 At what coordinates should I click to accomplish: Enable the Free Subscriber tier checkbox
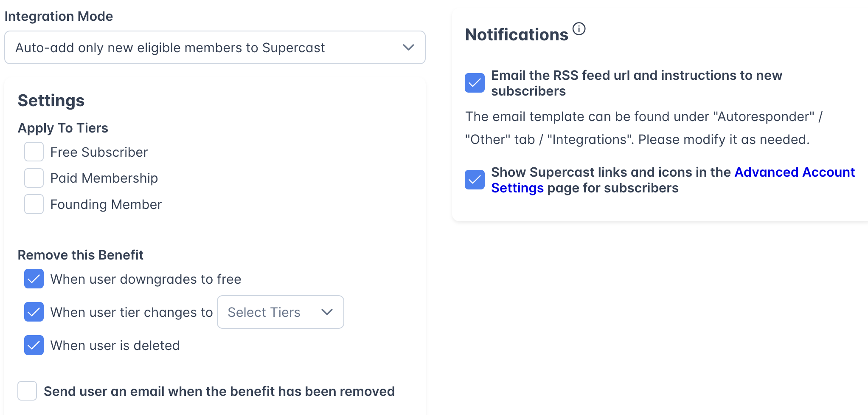[34, 152]
